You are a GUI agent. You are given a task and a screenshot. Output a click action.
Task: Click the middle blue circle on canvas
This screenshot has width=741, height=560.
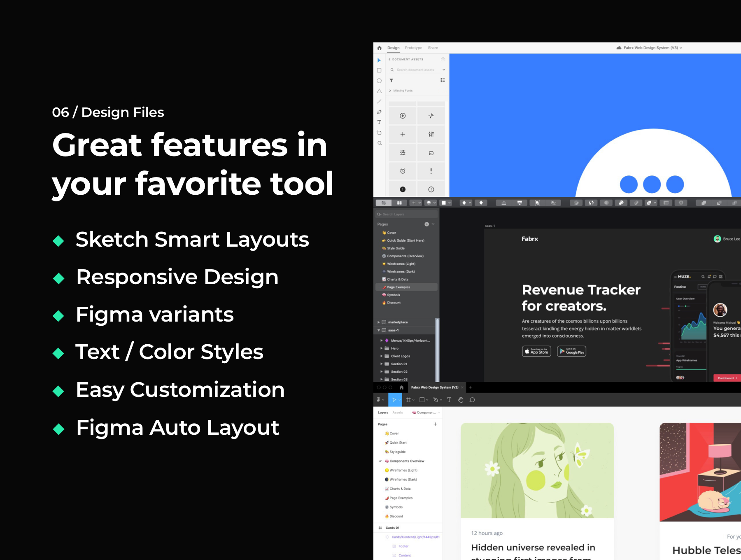tap(652, 184)
